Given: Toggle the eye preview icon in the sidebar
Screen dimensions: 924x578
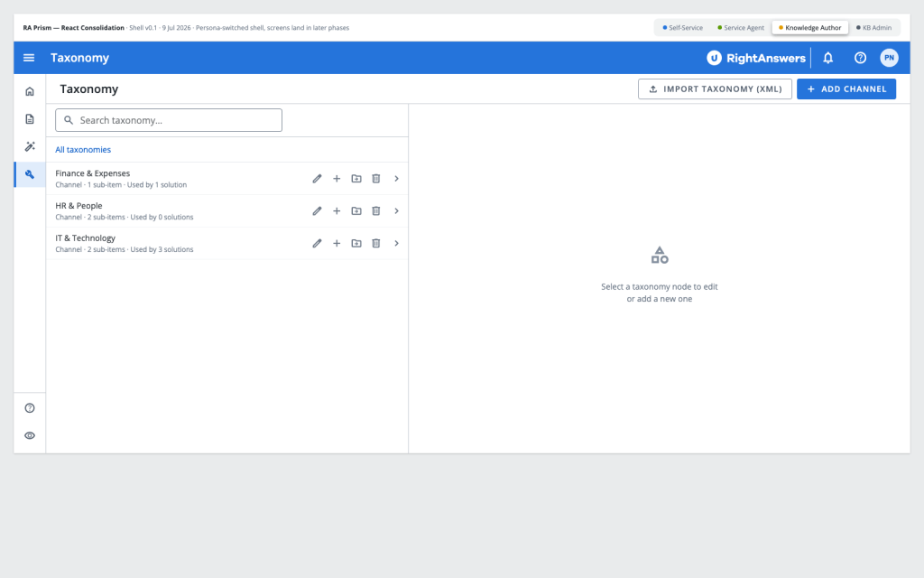Looking at the screenshot, I should [30, 435].
